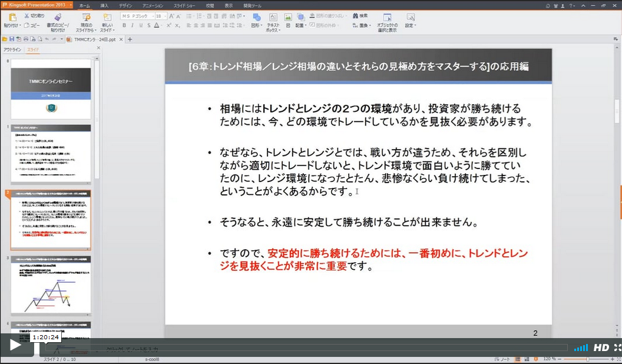The image size is (622, 364).
Task: Open the アニメーション ribbon tab
Action: (x=153, y=5)
